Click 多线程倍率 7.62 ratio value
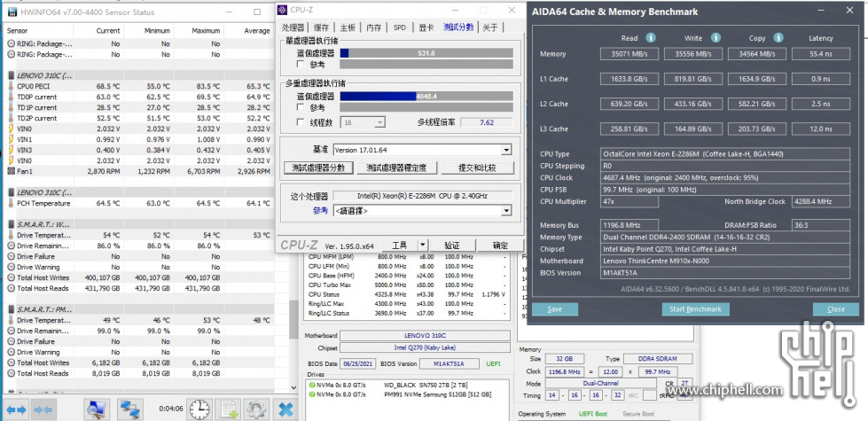Screen dimensions: 868x421 (x=487, y=122)
